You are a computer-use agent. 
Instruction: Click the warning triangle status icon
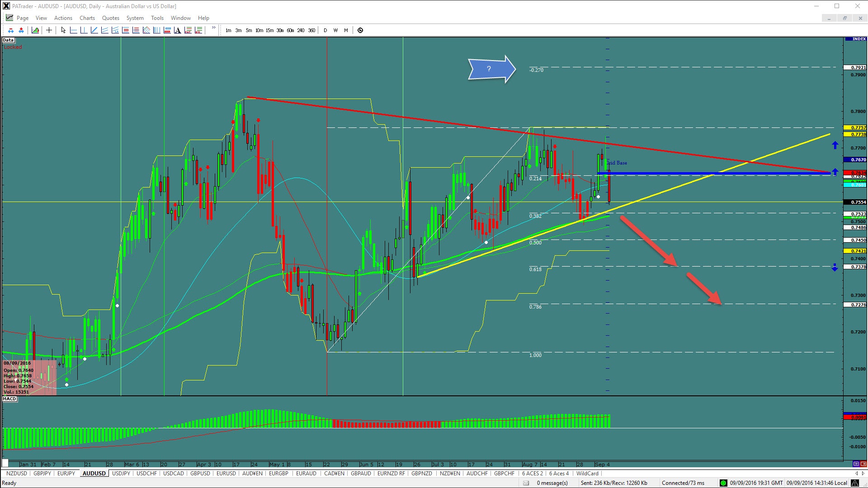[855, 483]
